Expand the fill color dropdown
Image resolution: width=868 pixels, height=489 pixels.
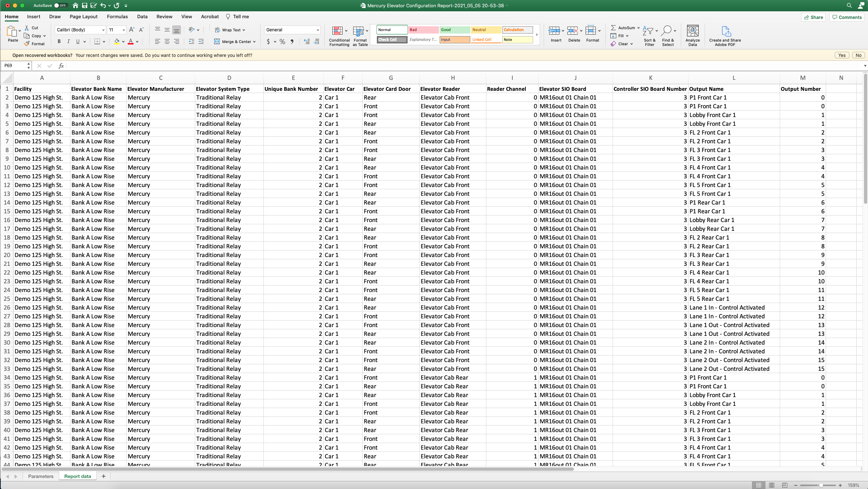point(123,41)
